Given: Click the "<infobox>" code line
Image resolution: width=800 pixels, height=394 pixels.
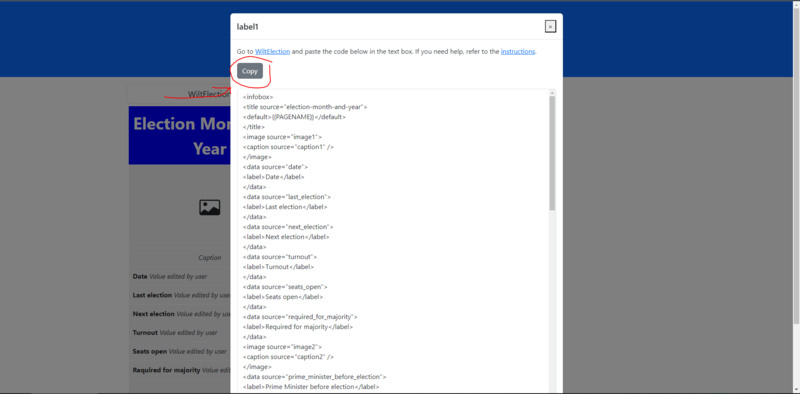Looking at the screenshot, I should coord(258,96).
